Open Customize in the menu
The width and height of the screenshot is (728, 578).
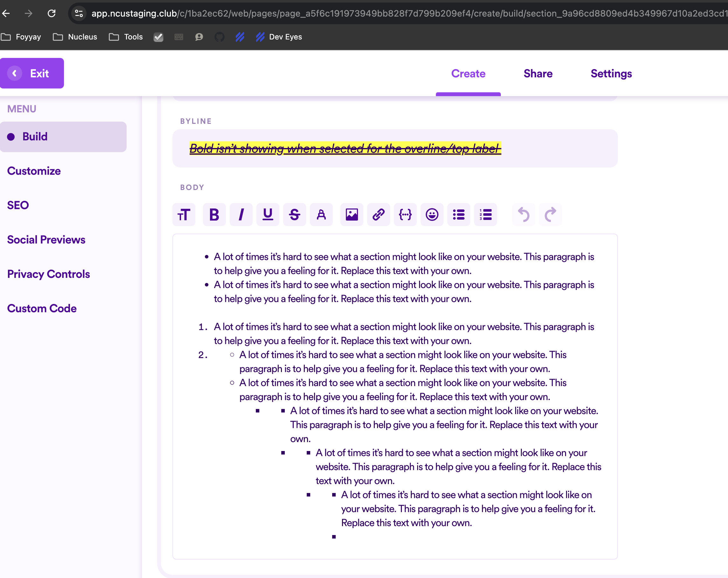pyautogui.click(x=34, y=171)
